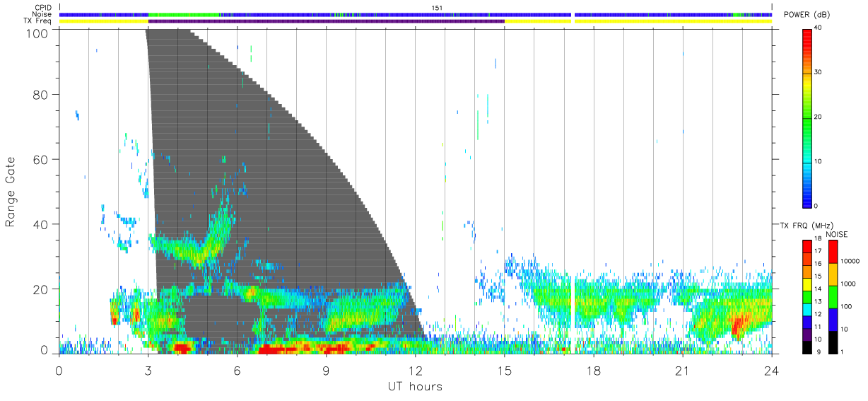Viewport: 868px width, 401px height.
Task: Click the NOISE legend title
Action: tap(837, 234)
